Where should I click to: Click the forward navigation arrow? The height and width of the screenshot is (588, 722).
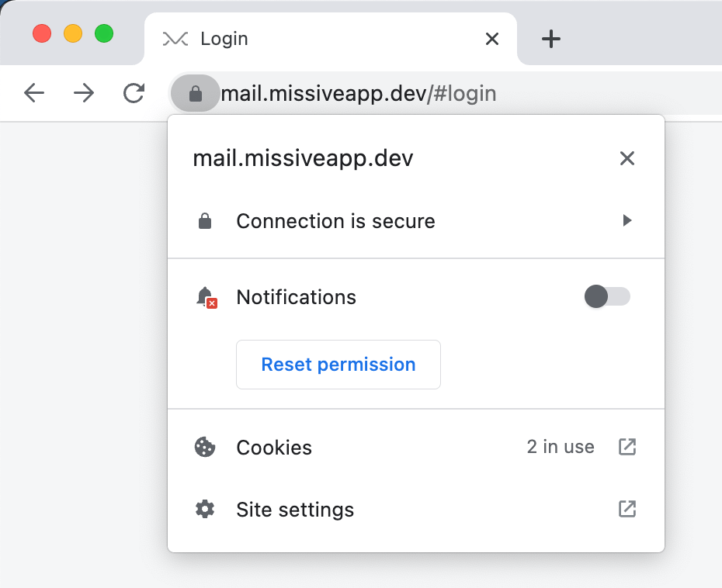click(x=84, y=93)
